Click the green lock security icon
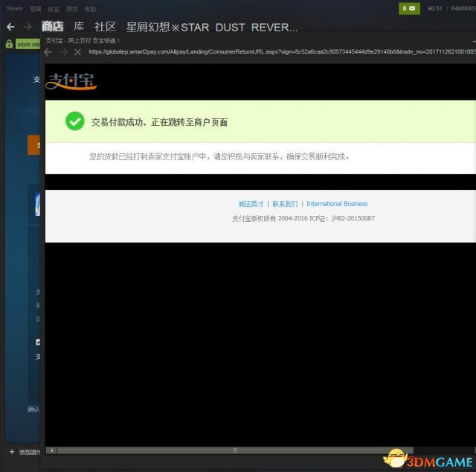Image resolution: width=476 pixels, height=472 pixels. (x=9, y=44)
